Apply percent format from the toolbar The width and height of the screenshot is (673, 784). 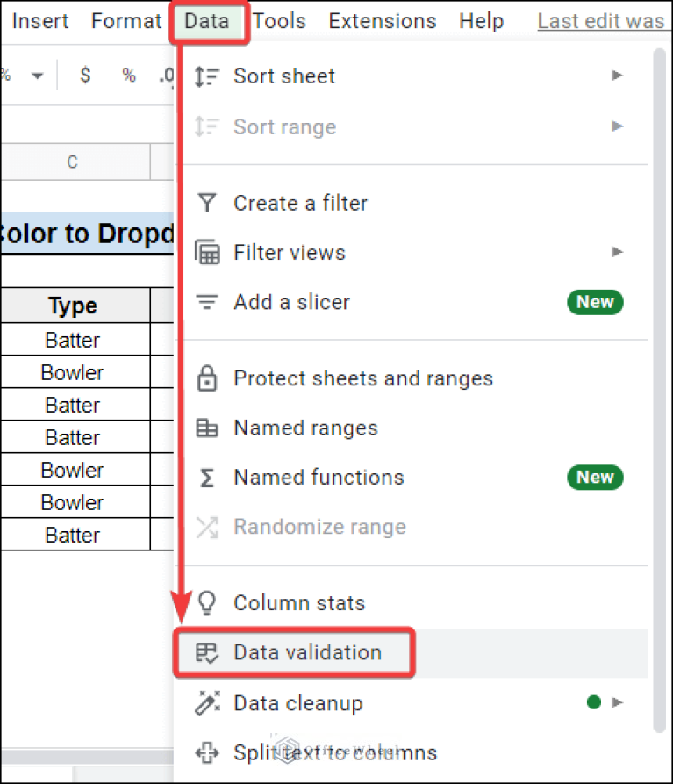click(x=128, y=76)
